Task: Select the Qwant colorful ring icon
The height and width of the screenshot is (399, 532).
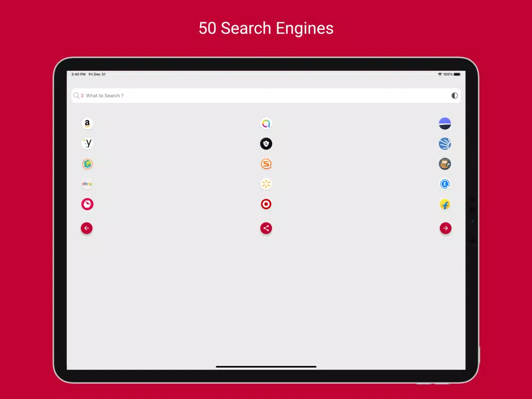Action: click(x=266, y=123)
